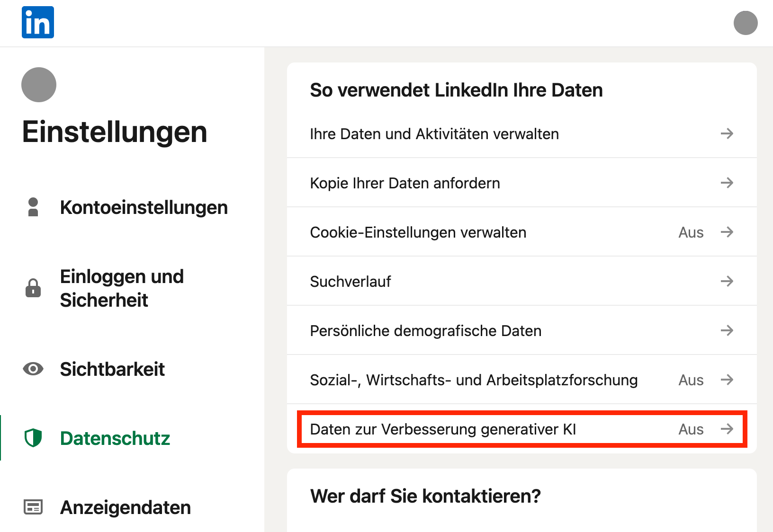Click the shield icon for Datenschutz
Image resolution: width=773 pixels, height=532 pixels.
(x=32, y=438)
